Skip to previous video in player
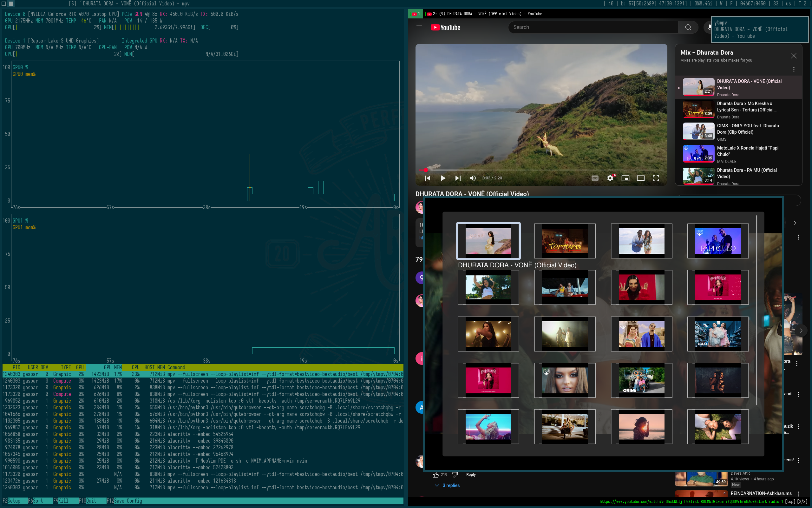 click(x=428, y=178)
